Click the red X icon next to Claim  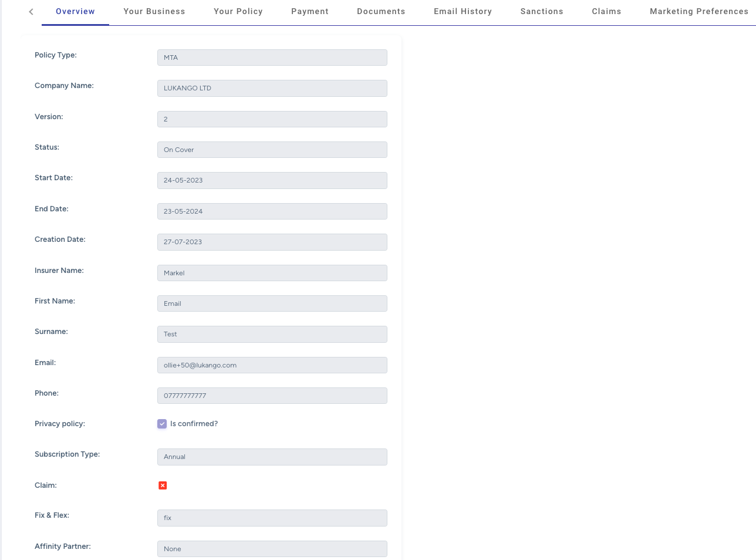pos(162,485)
